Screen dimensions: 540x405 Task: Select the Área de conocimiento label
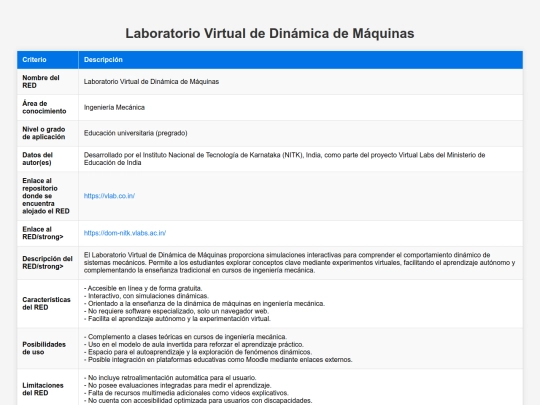(44, 107)
